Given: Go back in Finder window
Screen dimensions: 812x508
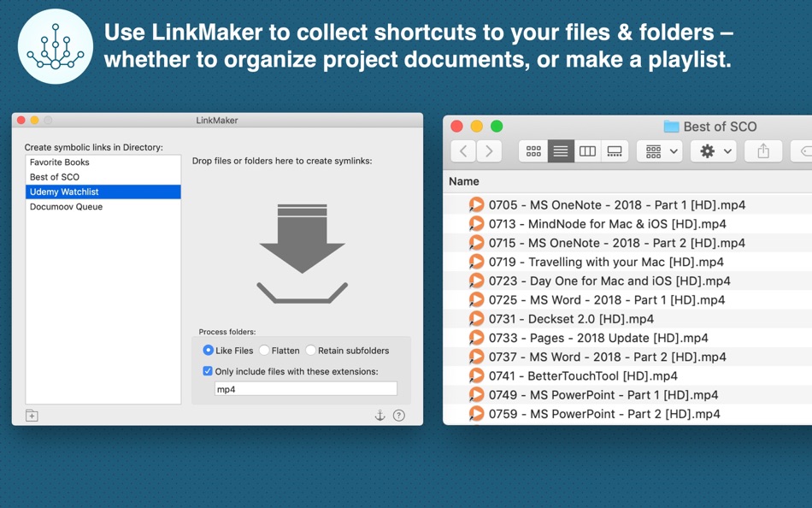Looking at the screenshot, I should click(x=463, y=151).
